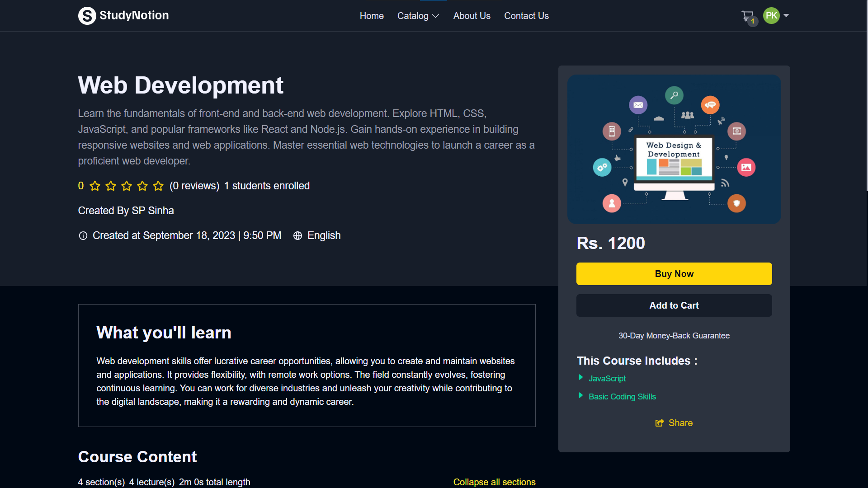The image size is (868, 488).
Task: Click the globe language icon
Action: point(297,236)
